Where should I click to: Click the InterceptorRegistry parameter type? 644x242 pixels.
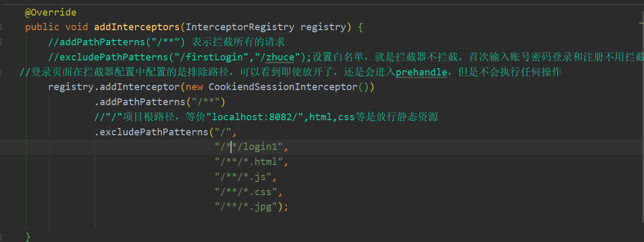click(x=240, y=27)
